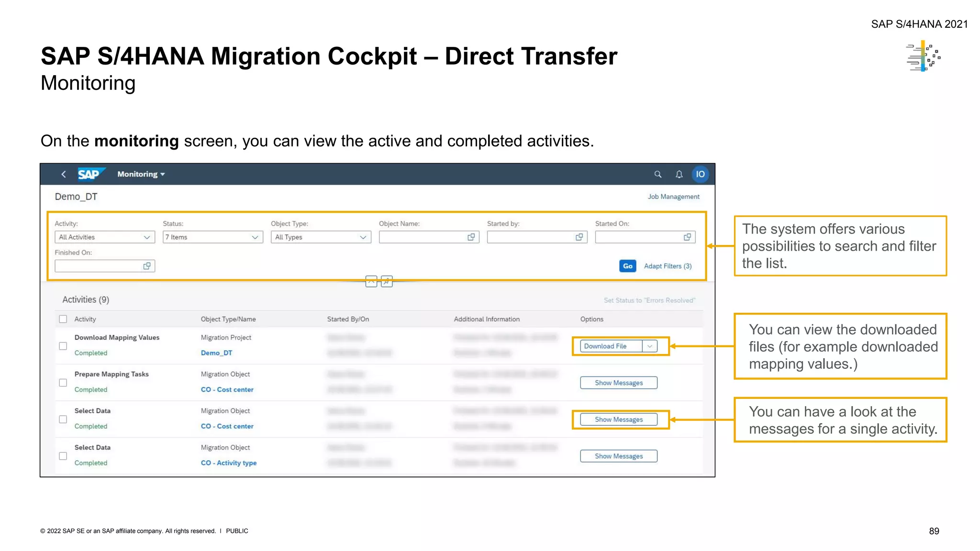This screenshot has width=980, height=551.
Task: Show Messages for Select Data Cost center
Action: [619, 419]
